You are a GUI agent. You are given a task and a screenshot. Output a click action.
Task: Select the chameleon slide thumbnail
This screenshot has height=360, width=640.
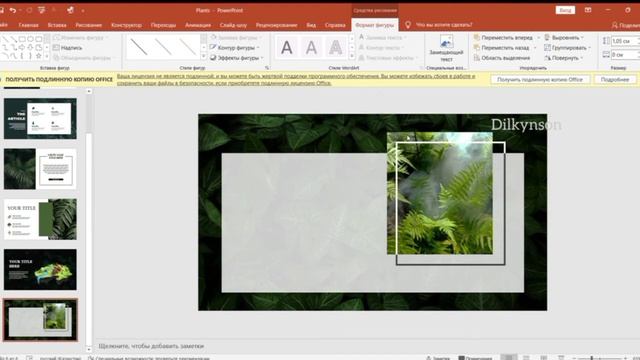click(40, 269)
